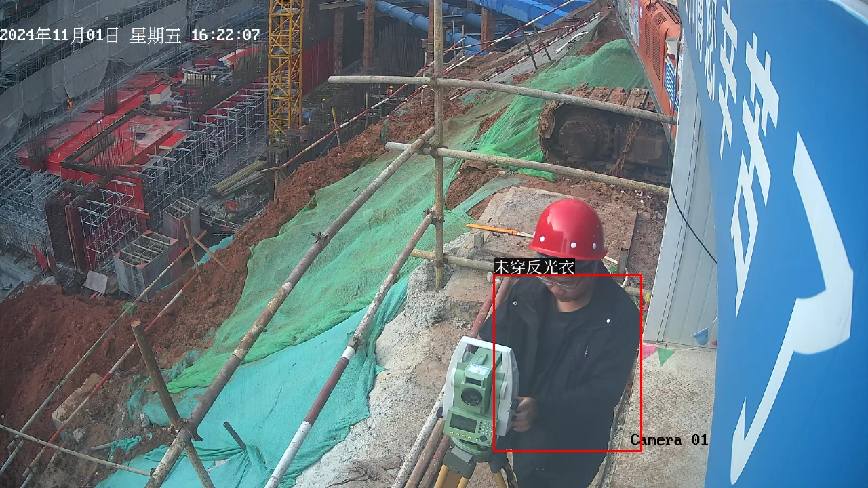Select the 未穿反光衣 detection label
This screenshot has width=868, height=488.
534,267
